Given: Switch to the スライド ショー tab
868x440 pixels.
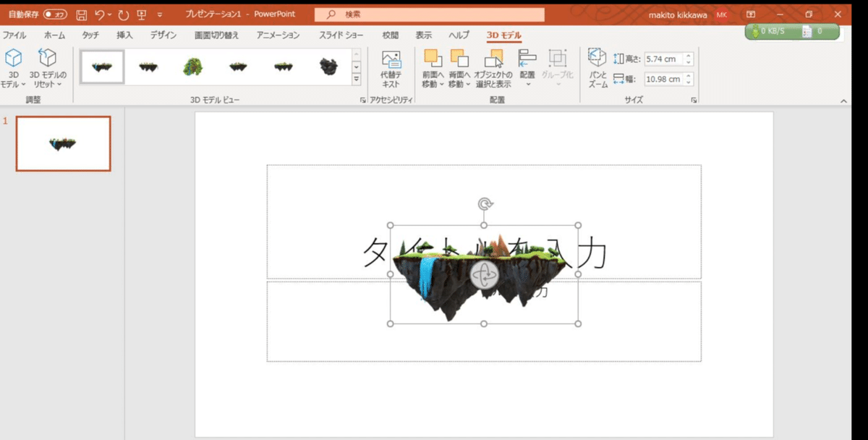Looking at the screenshot, I should (x=342, y=35).
